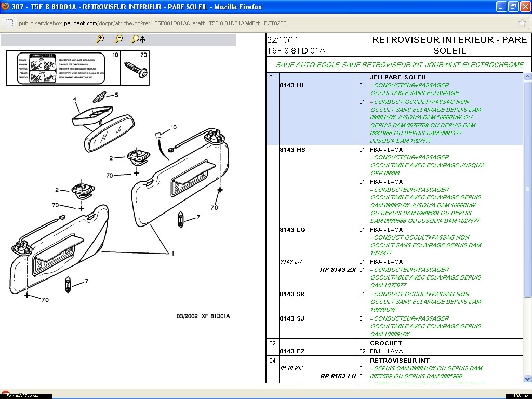Select crochet part 8143 EZ
The width and height of the screenshot is (532, 399).
(292, 351)
